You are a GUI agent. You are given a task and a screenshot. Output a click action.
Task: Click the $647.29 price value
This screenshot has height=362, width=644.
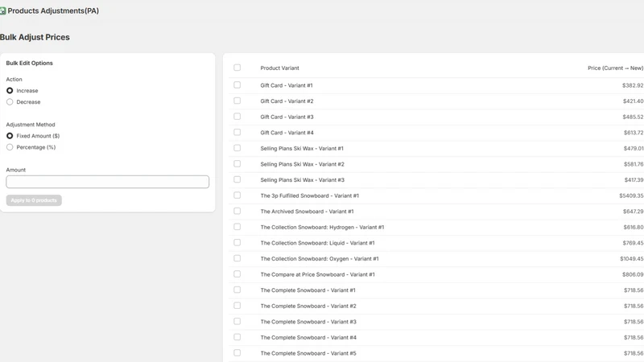click(x=633, y=212)
